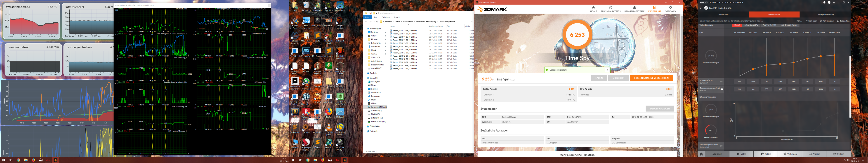Viewport: 868px width, 163px height.
Task: Select Report_2018-11-26_19-44.html file
Action: [405, 46]
